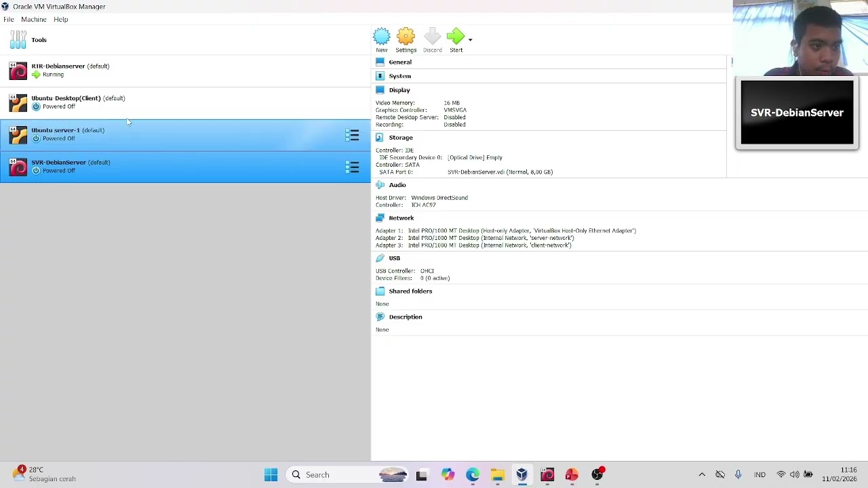Click the Optical Drive Empty entry
The image size is (868, 488).
click(475, 158)
